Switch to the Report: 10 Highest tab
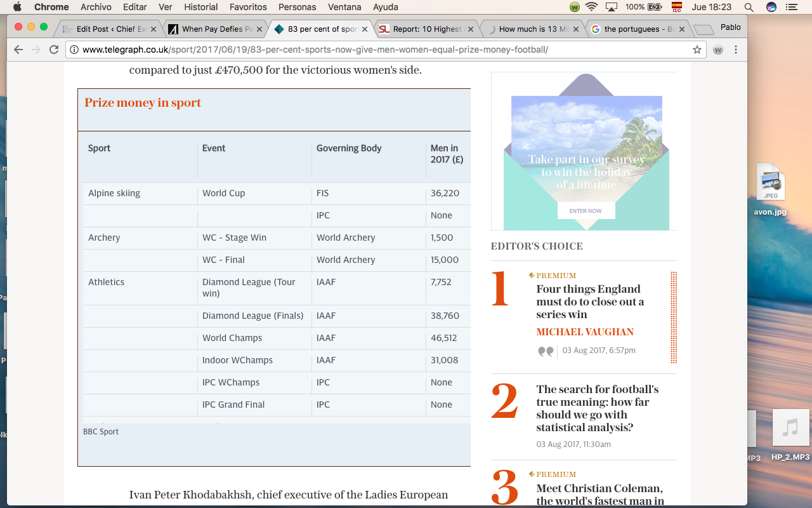Viewport: 812px width, 508px height. (x=426, y=29)
